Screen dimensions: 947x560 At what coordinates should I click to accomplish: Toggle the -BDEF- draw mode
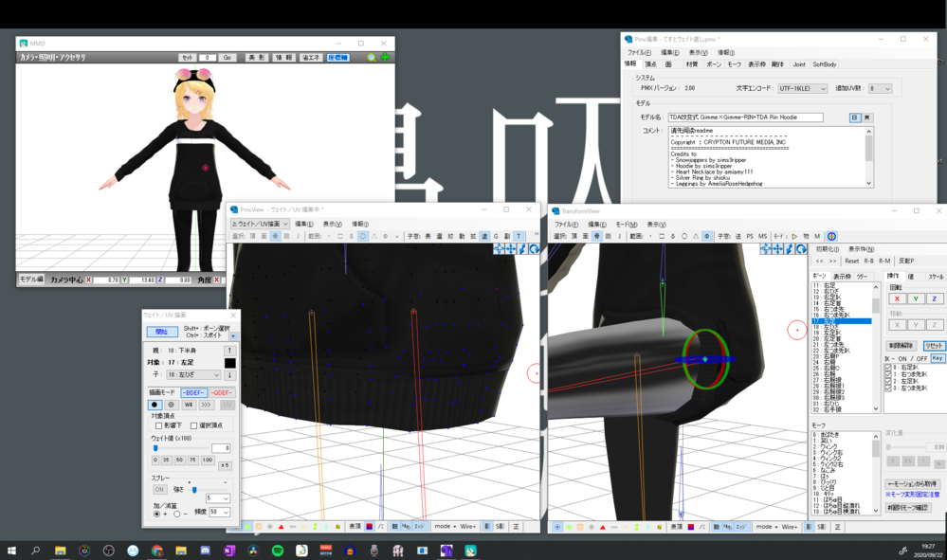tap(194, 392)
